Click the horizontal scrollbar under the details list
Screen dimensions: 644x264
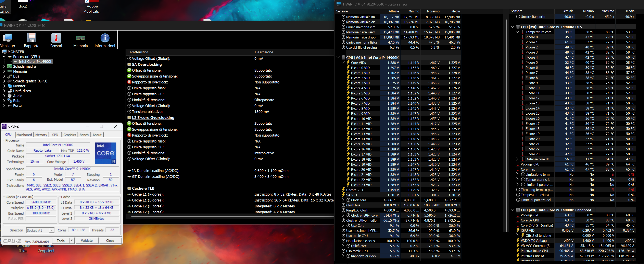(232, 217)
